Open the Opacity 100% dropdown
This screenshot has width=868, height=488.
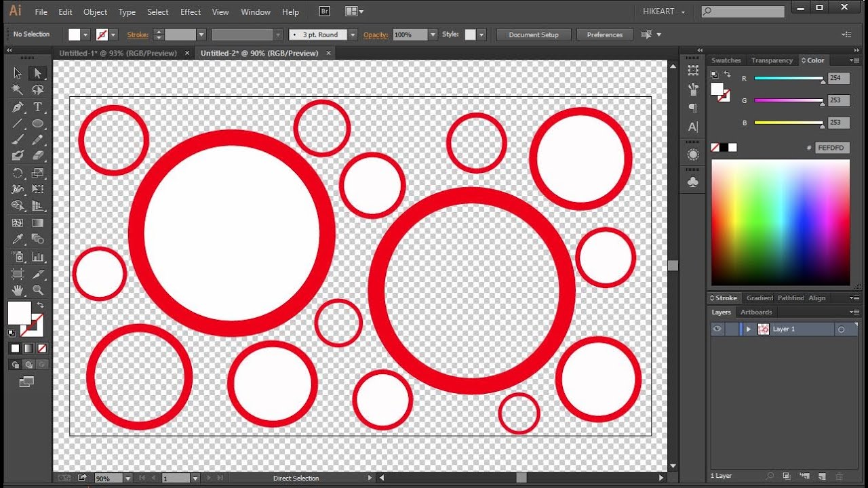click(433, 35)
